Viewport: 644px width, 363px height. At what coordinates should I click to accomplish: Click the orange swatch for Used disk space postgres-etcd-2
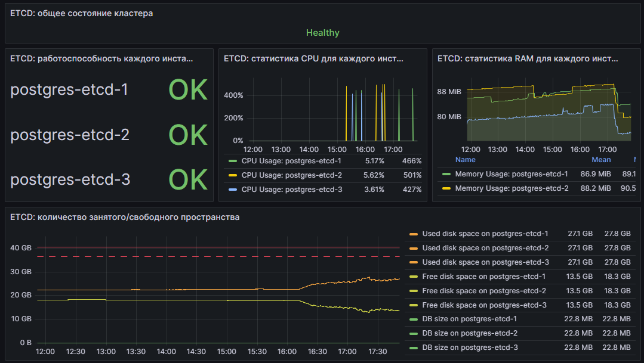413,248
